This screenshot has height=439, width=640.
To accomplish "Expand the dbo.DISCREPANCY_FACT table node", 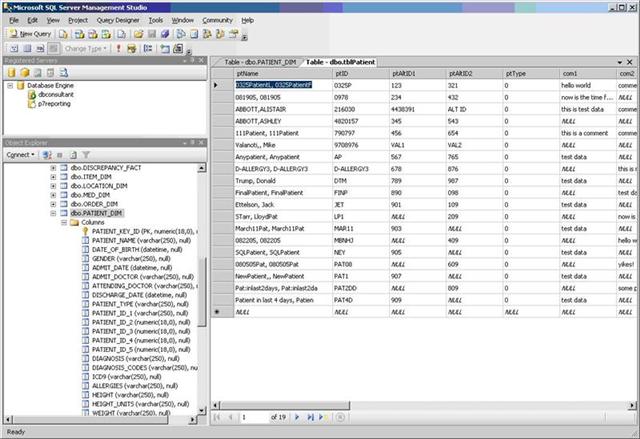I will coord(53,168).
